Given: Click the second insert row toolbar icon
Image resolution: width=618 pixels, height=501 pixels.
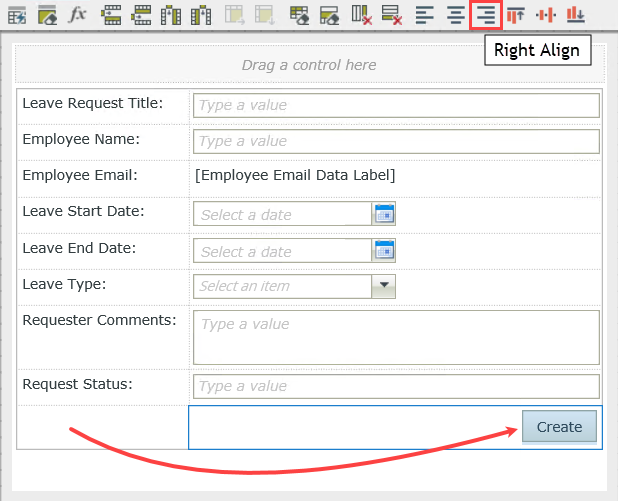Looking at the screenshot, I should (141, 15).
